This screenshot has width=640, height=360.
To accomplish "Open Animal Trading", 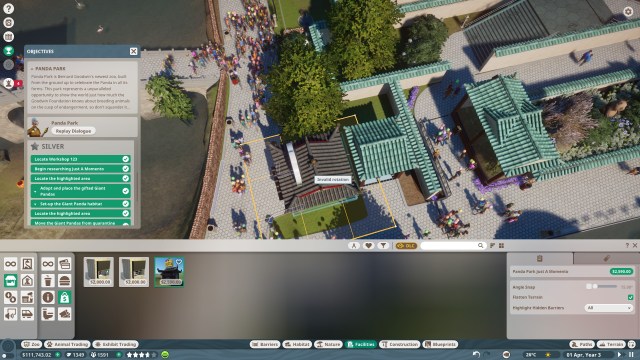I will [67, 344].
